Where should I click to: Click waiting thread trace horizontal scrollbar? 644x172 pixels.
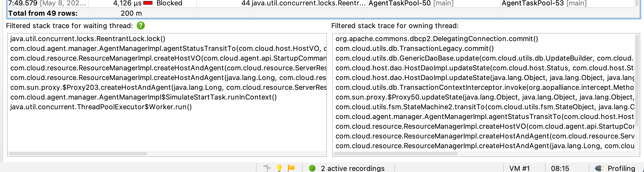pyautogui.click(x=78, y=154)
